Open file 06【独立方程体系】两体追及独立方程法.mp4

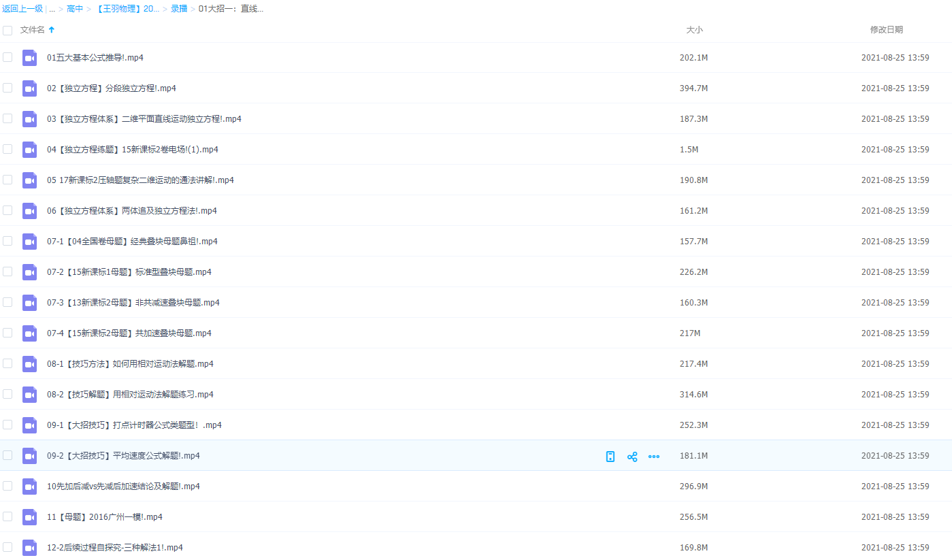click(x=132, y=211)
